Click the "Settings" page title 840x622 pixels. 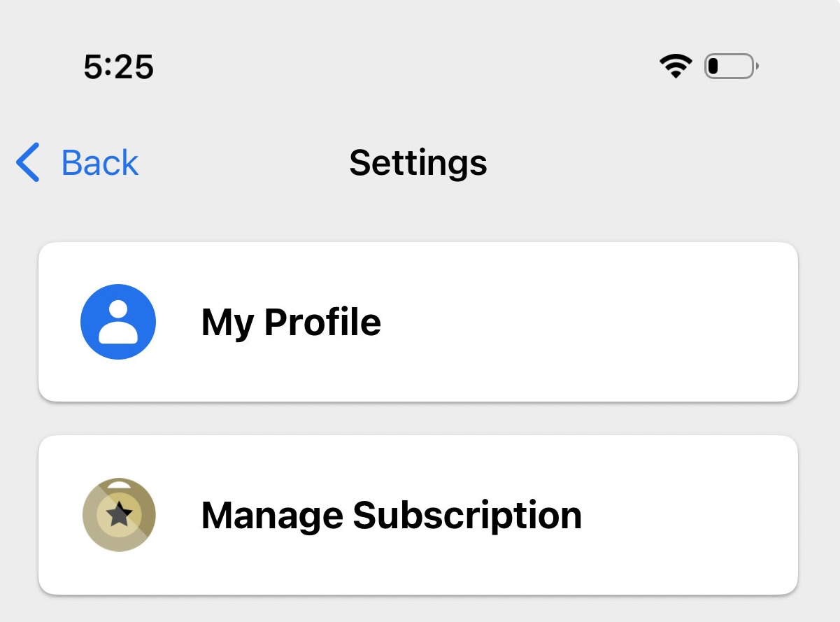coord(418,163)
